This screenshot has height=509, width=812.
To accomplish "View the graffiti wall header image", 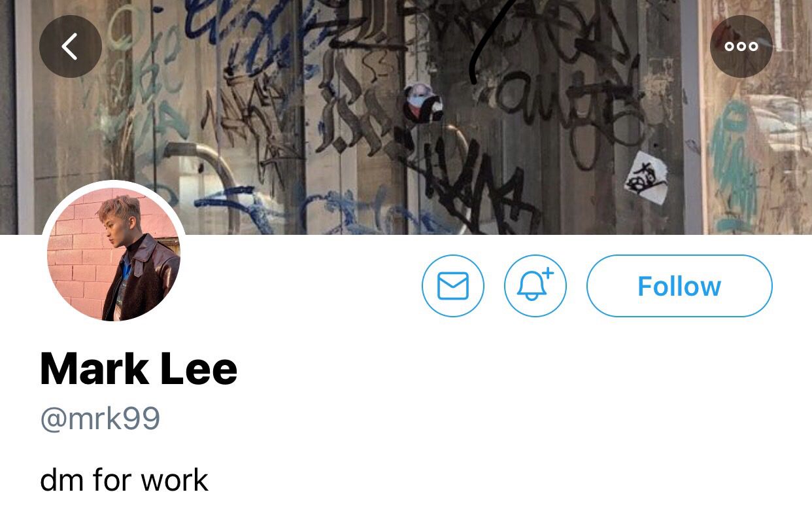I will 406,117.
